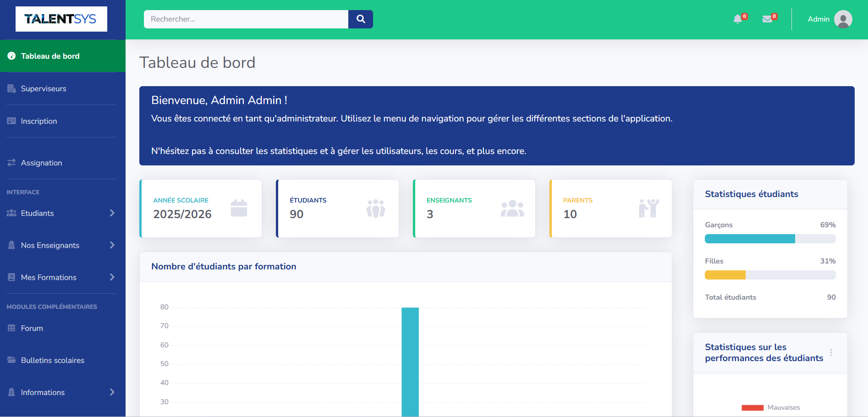Expand the Nos Enseignants submenu
The height and width of the screenshot is (417, 868).
tap(61, 245)
